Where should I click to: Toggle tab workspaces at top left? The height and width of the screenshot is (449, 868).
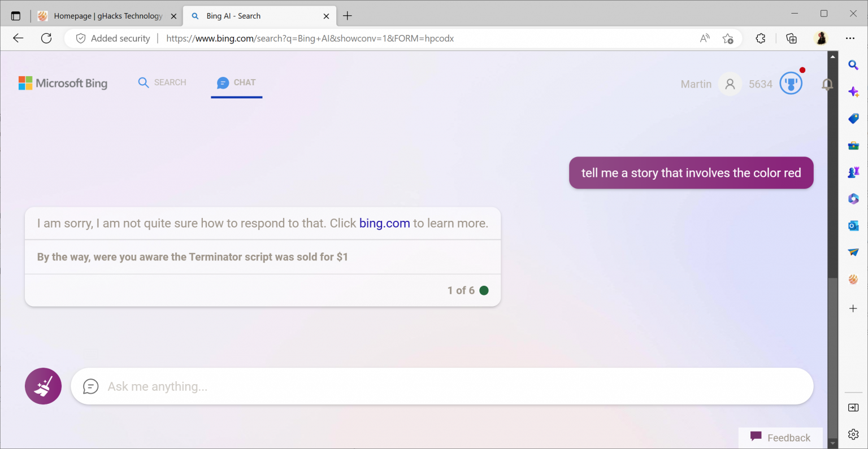click(x=16, y=15)
